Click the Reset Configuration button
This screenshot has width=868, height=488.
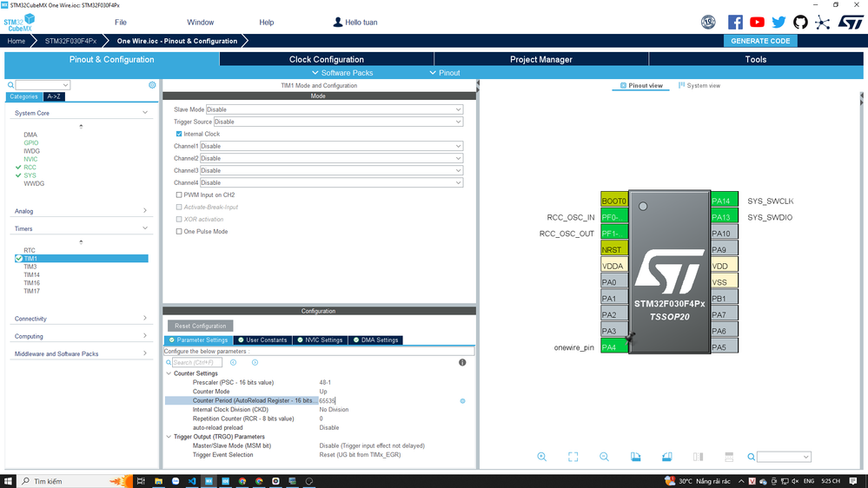pyautogui.click(x=201, y=326)
